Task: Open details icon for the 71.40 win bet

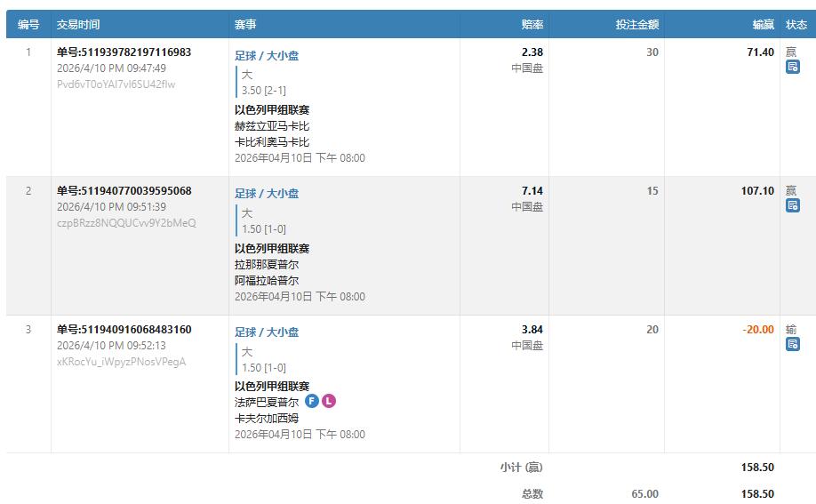Action: (x=793, y=67)
